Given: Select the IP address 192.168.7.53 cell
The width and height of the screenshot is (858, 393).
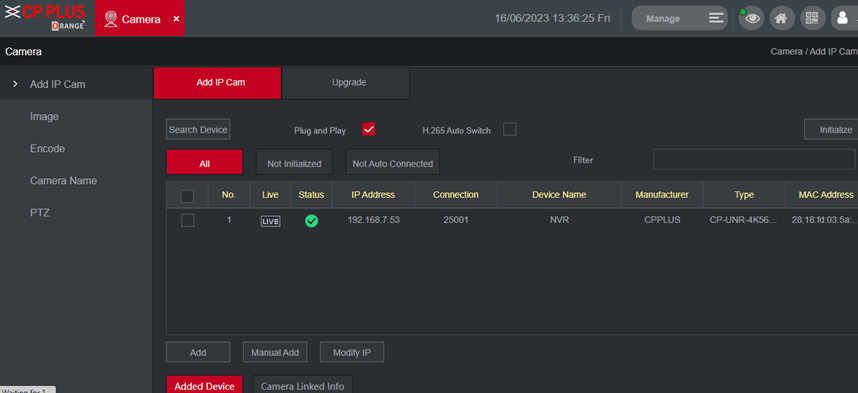Looking at the screenshot, I should coord(373,220).
